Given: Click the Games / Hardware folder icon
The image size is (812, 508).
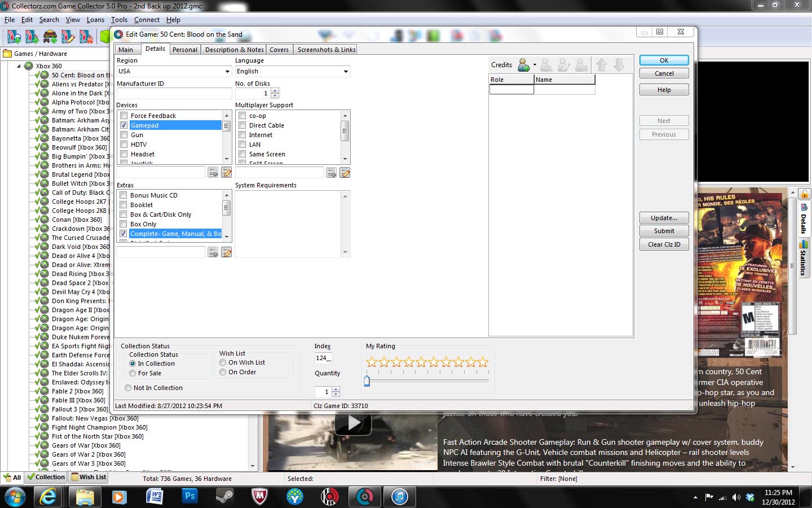Looking at the screenshot, I should coord(8,54).
